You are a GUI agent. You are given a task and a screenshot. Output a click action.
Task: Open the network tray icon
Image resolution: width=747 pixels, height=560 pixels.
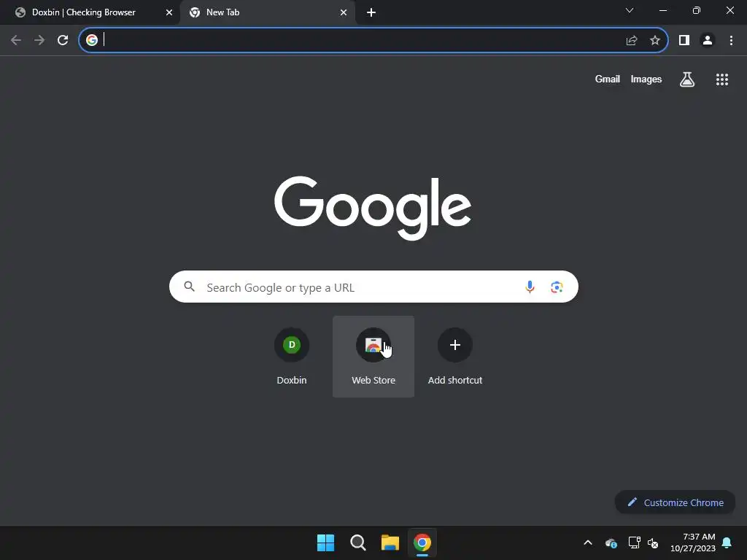[634, 542]
